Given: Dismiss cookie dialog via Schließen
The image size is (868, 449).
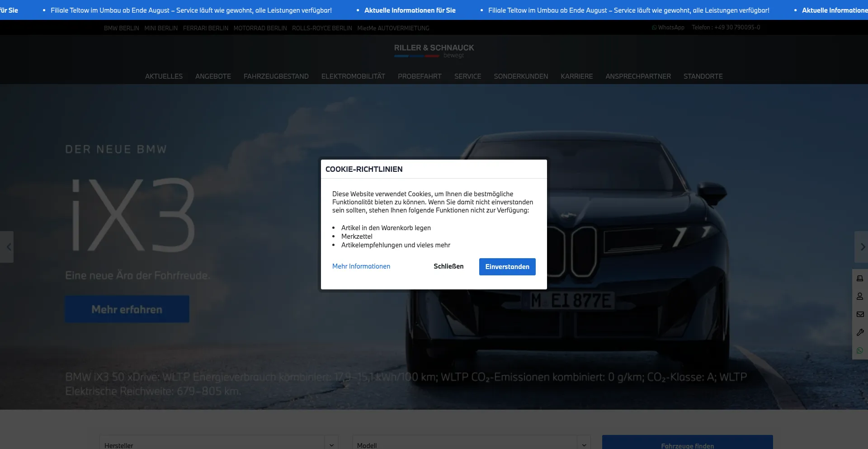Looking at the screenshot, I should click(x=448, y=266).
